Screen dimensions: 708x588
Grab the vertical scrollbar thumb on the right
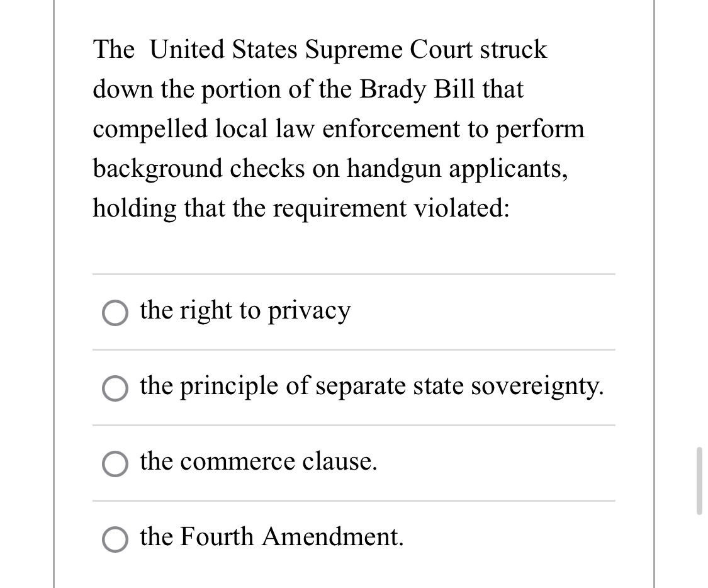click(x=699, y=480)
